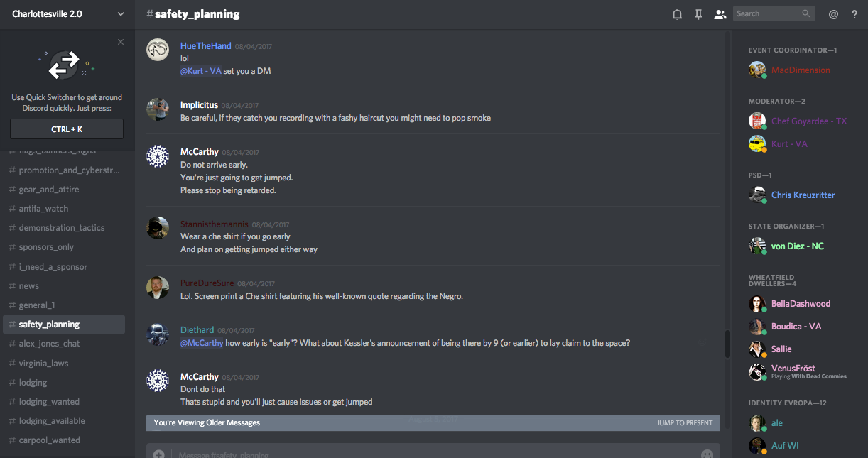The width and height of the screenshot is (868, 458).
Task: Expand the Charlottesville 2.0 server menu
Action: (120, 14)
